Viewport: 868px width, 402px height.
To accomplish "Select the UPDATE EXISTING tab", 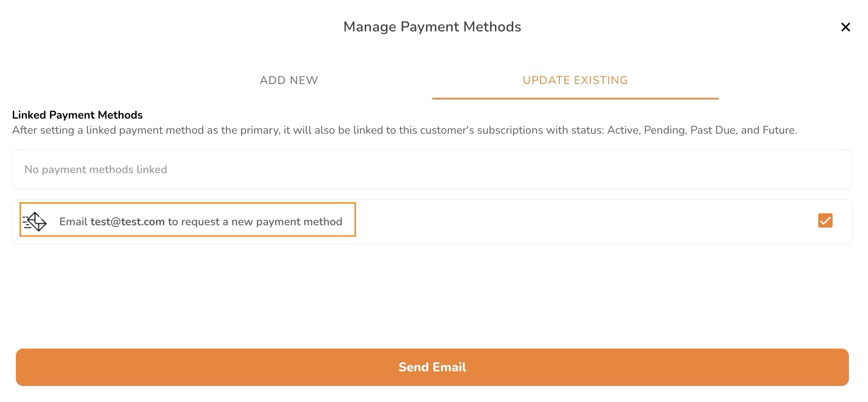I will (x=575, y=80).
